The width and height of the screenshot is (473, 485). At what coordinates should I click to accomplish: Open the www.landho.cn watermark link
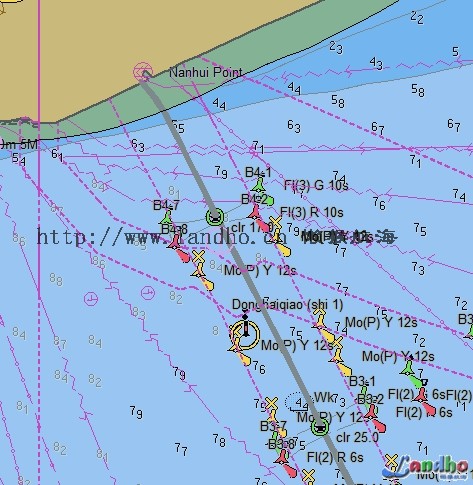[x=162, y=237]
